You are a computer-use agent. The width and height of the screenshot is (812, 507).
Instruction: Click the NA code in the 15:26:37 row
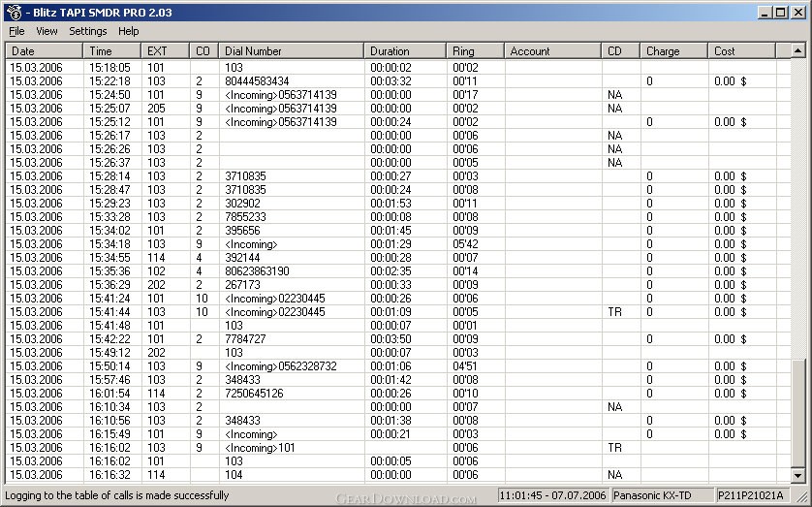click(x=614, y=163)
